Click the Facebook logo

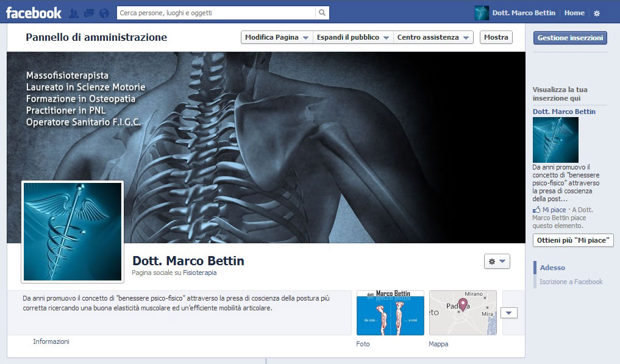[34, 13]
